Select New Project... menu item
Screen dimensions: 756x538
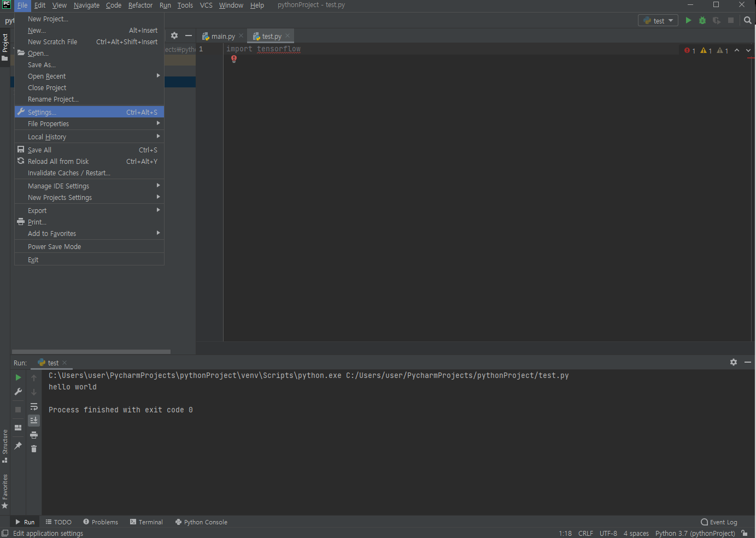click(x=90, y=19)
